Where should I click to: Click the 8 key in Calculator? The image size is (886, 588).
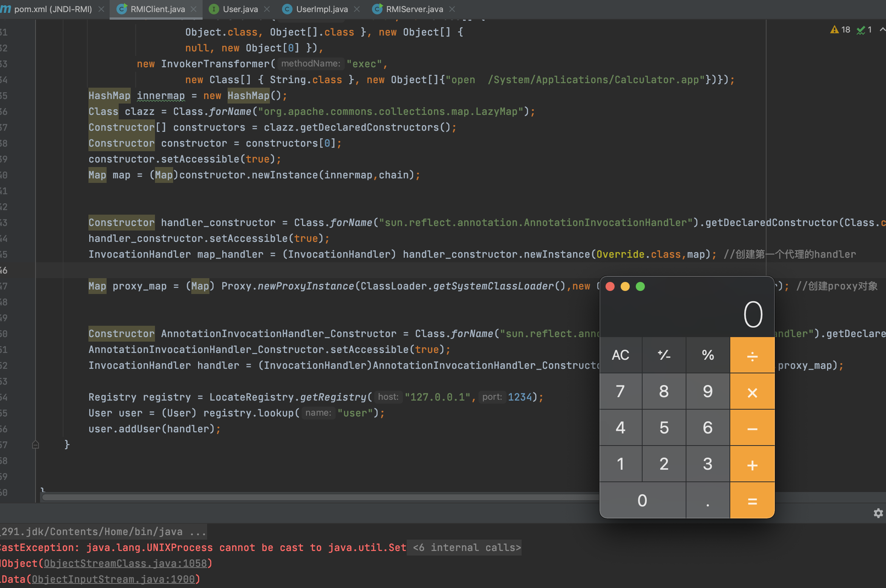coord(664,391)
